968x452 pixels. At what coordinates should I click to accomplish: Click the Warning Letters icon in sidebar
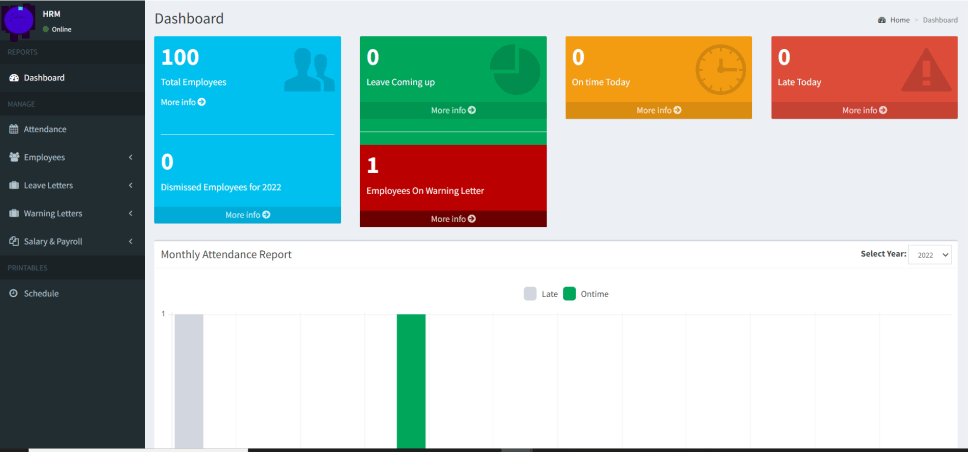(14, 213)
